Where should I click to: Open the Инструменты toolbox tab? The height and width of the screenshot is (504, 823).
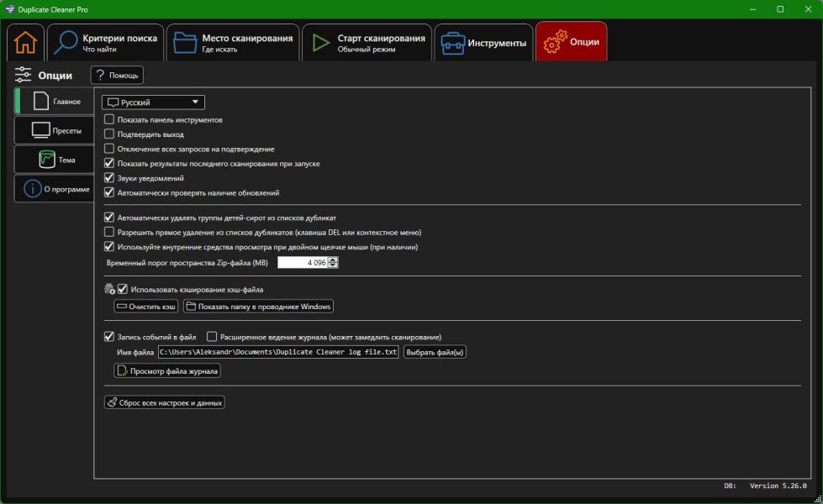pyautogui.click(x=483, y=43)
